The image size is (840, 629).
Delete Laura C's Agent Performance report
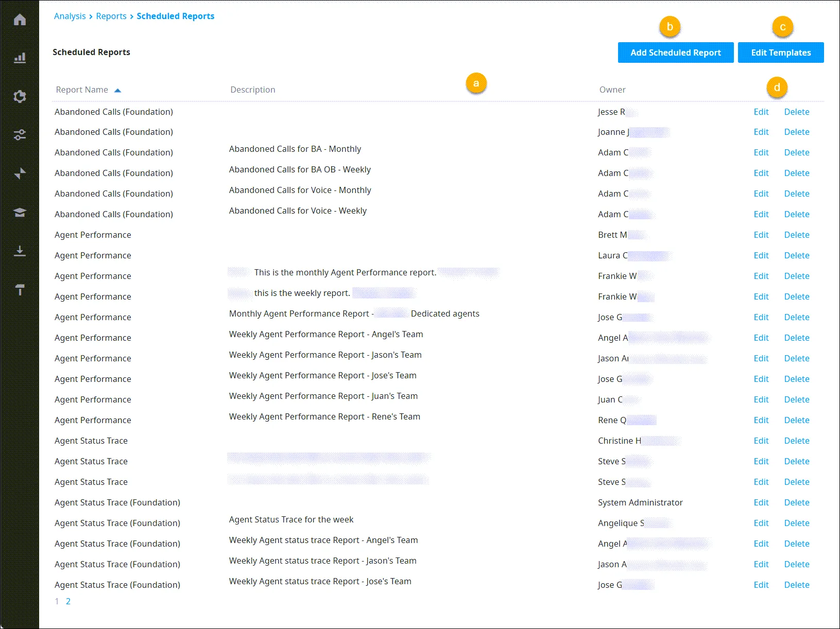pos(797,255)
